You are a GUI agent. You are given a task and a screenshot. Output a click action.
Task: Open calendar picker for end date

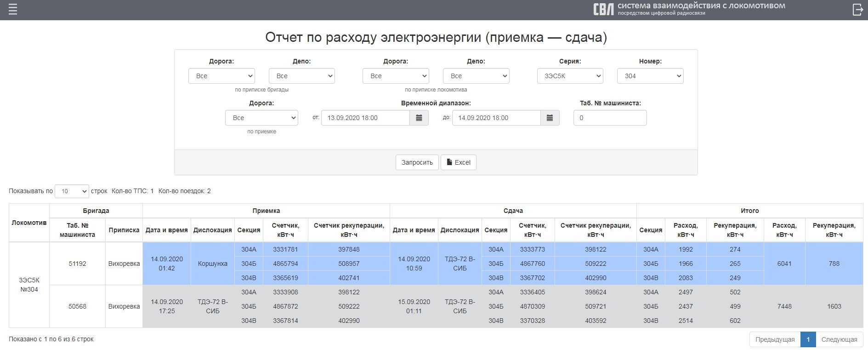(x=550, y=118)
